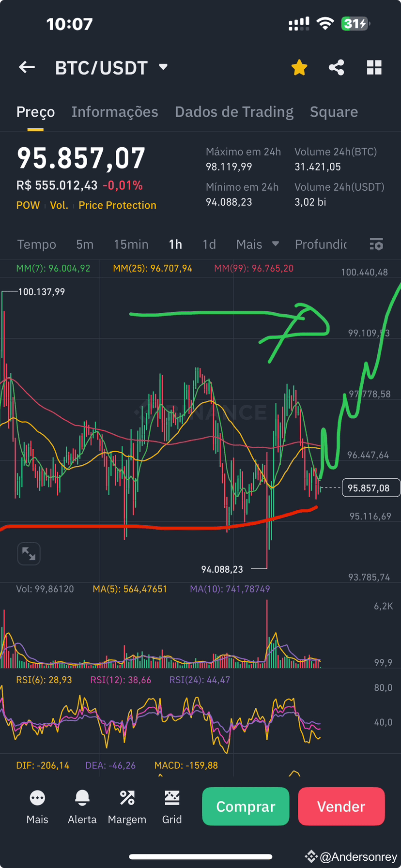Tap the Volume 24h(USDT) value 3,02 bi
Screen dimensions: 401x868
[310, 202]
